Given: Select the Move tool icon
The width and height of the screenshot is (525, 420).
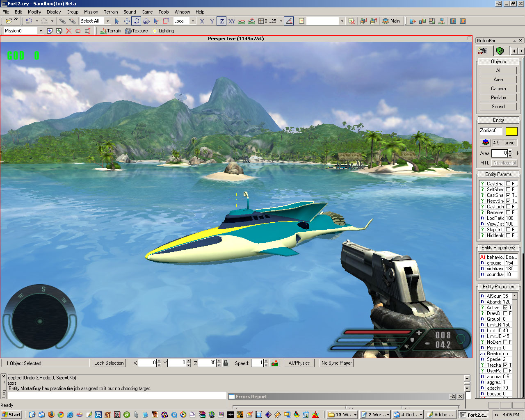Looking at the screenshot, I should (127, 21).
